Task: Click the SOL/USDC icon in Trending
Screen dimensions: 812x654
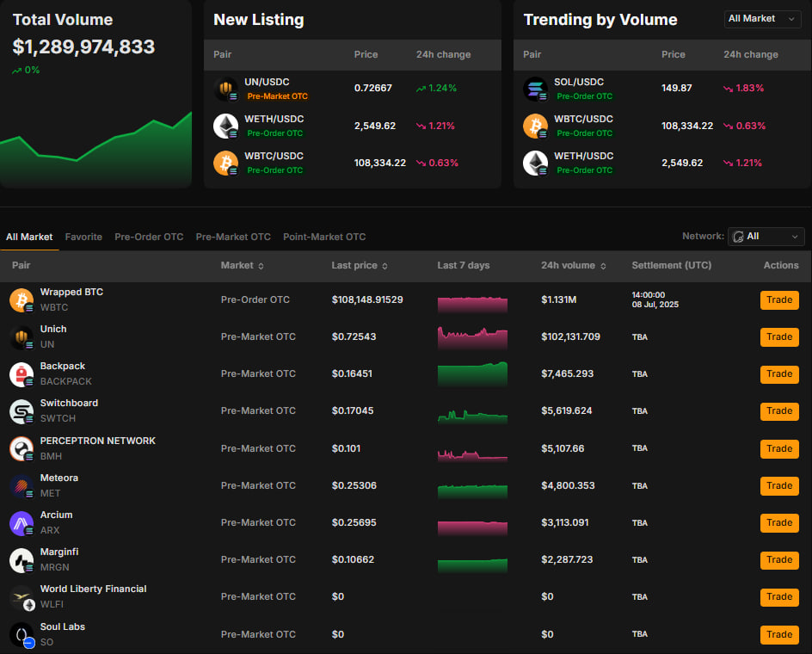Action: pos(535,89)
